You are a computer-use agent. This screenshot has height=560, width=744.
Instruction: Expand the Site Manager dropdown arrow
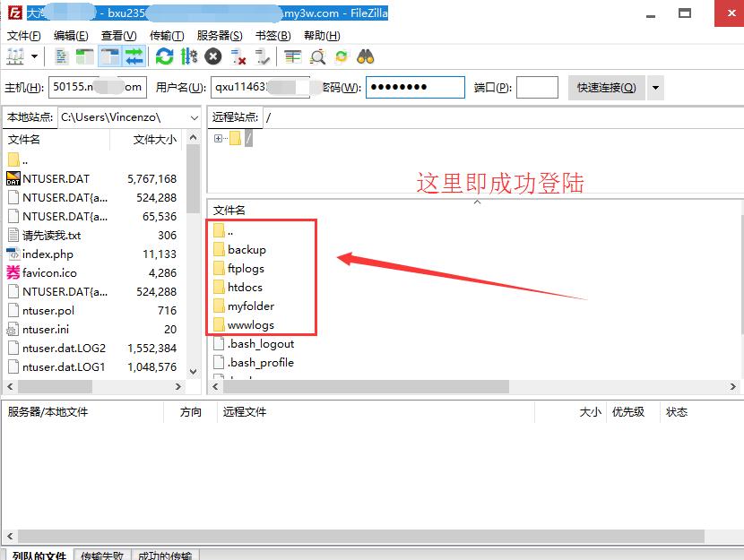[35, 56]
